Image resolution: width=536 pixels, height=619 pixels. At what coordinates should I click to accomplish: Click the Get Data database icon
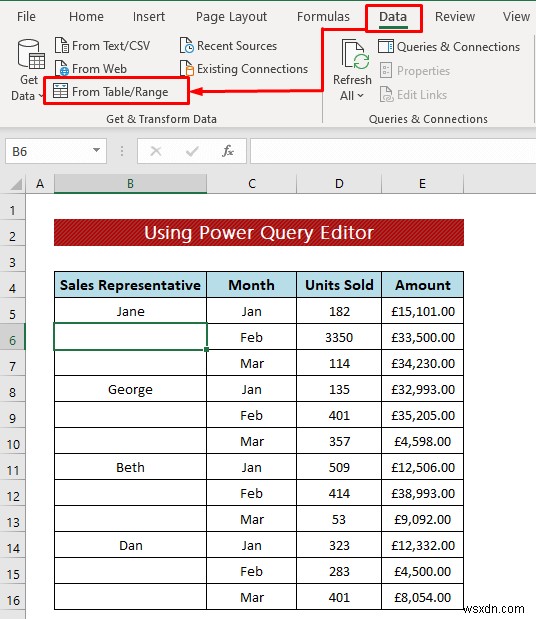click(31, 54)
